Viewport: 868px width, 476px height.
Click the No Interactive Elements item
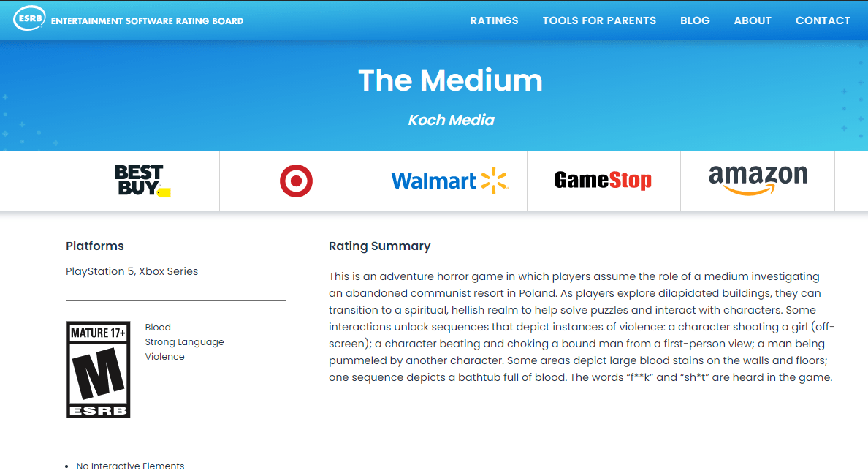pos(130,466)
